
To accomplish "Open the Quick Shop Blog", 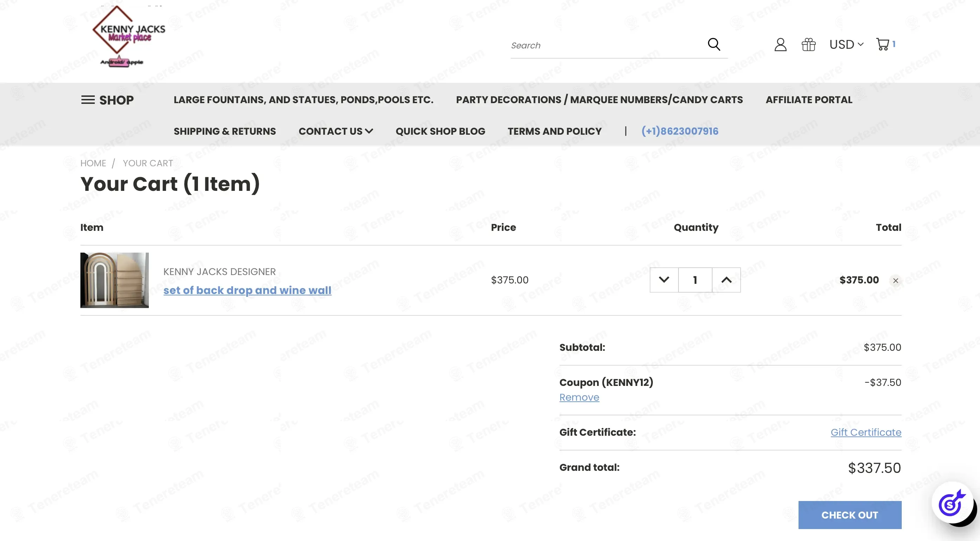I will (440, 131).
